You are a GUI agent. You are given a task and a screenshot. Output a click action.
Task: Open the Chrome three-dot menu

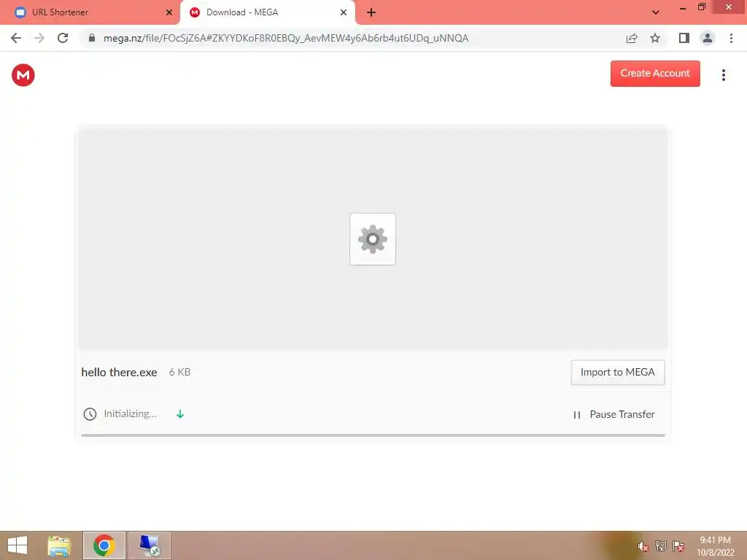(731, 38)
